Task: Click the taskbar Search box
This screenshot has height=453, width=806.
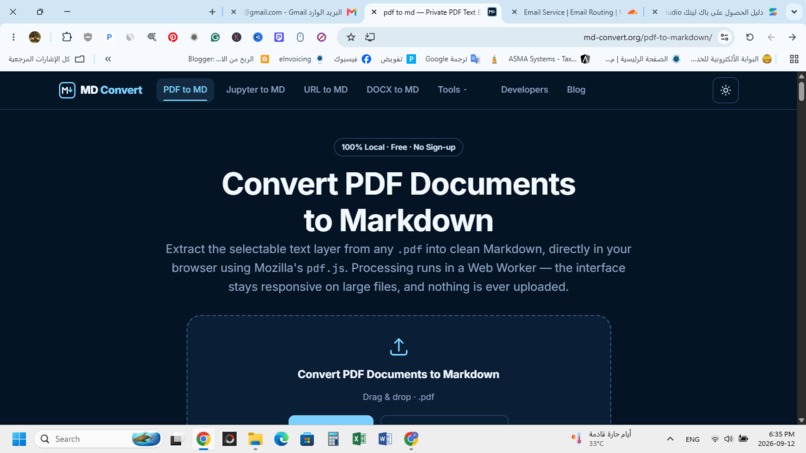Action: coord(98,439)
